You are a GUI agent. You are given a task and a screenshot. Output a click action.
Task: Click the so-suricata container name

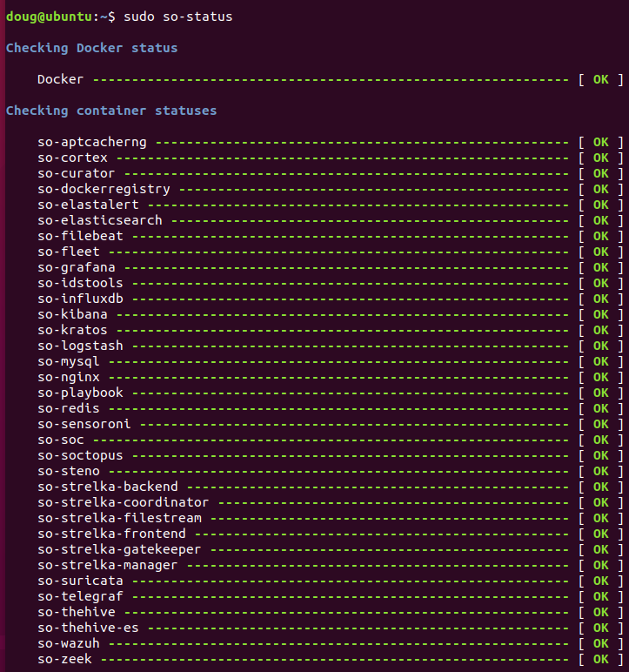80,581
